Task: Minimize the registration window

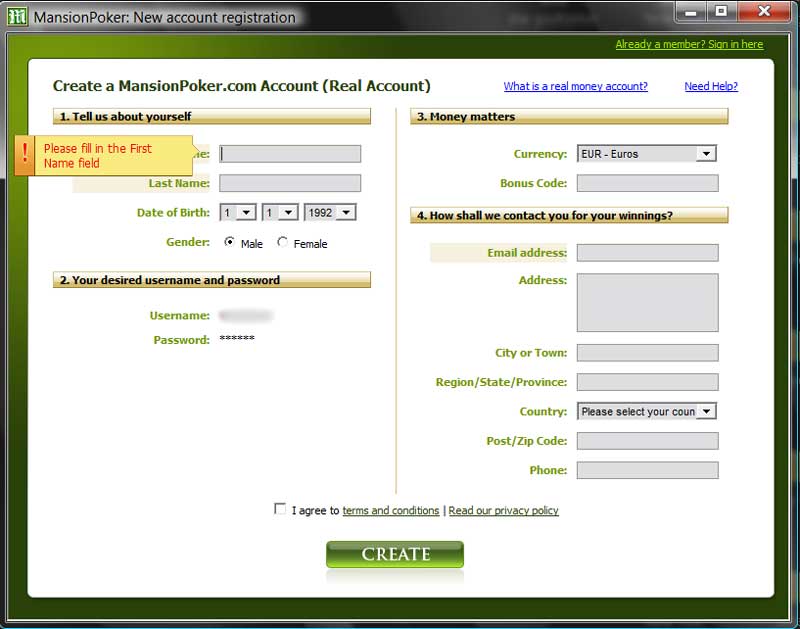Action: (691, 12)
